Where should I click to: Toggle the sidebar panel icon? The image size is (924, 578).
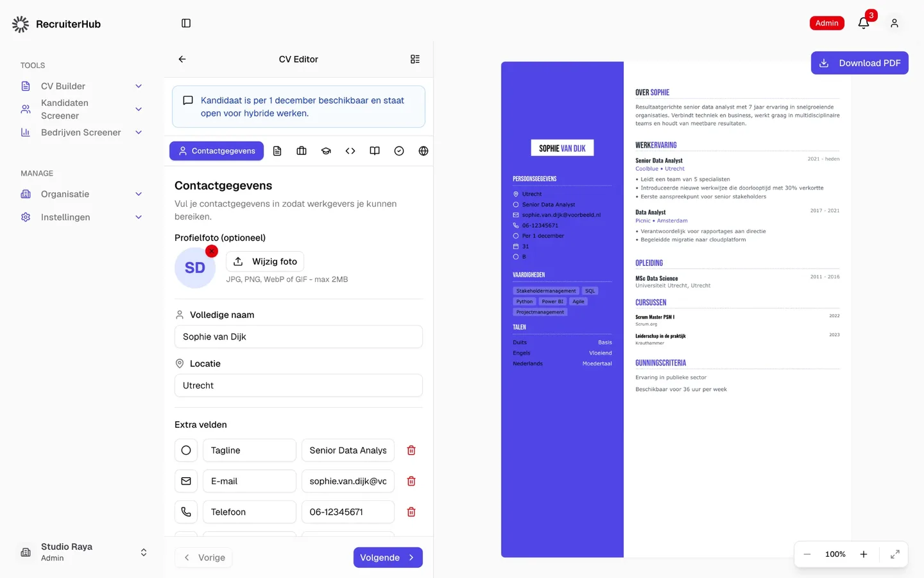[186, 23]
